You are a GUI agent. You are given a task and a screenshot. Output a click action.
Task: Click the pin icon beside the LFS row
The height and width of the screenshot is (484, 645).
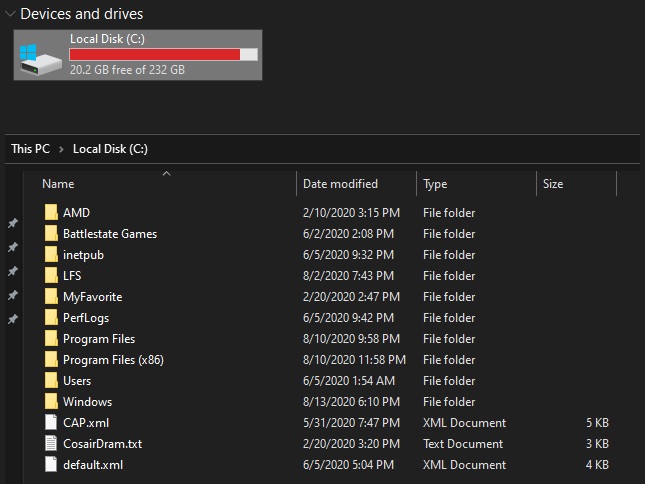point(13,271)
